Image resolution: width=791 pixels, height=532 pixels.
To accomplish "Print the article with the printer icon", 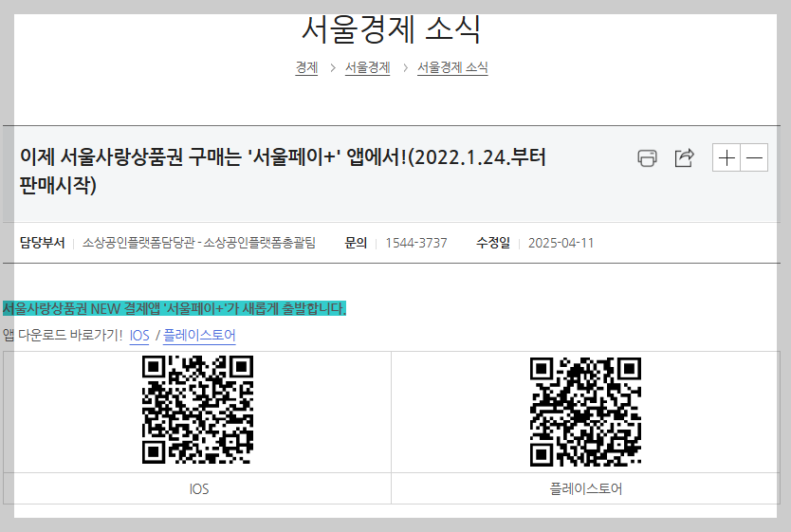I will tap(647, 157).
